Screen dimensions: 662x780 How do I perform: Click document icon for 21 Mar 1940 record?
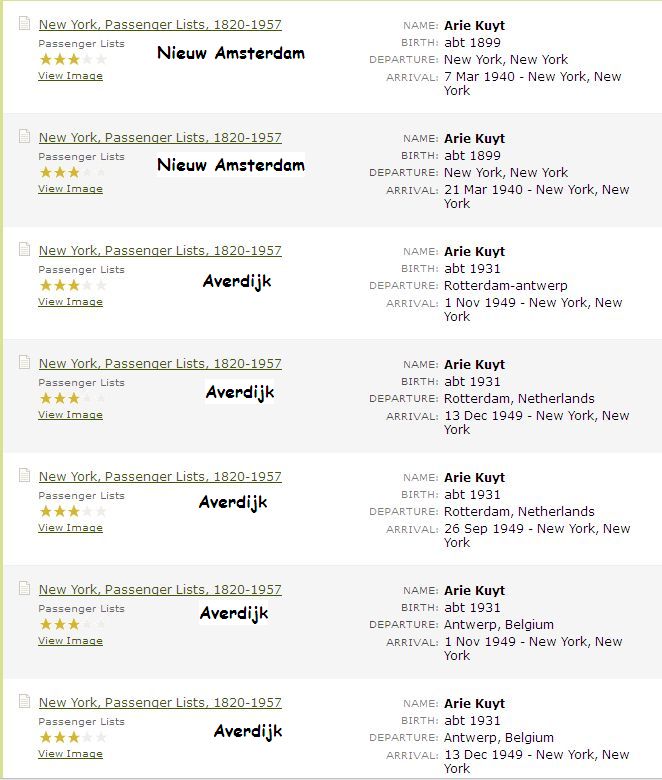[24, 136]
